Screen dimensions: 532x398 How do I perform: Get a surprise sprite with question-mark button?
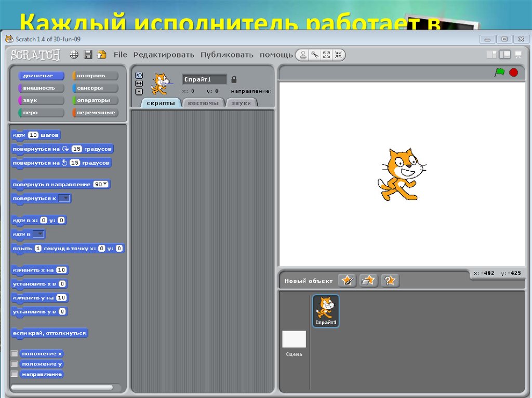(x=390, y=281)
